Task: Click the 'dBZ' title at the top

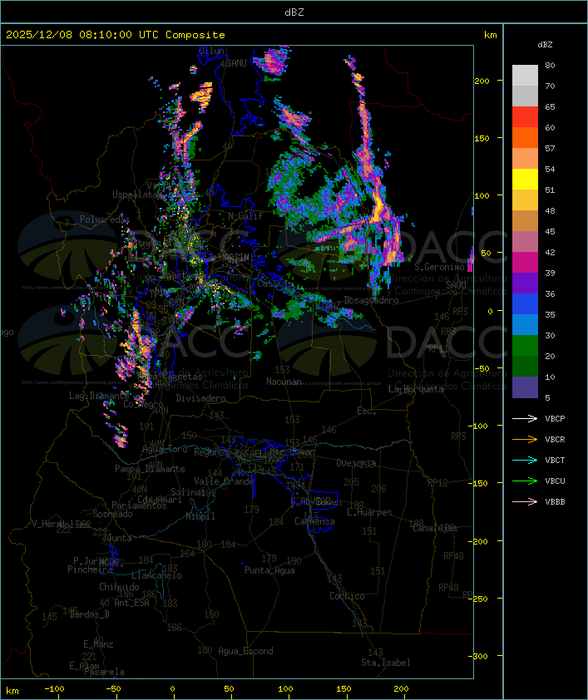Action: [294, 12]
